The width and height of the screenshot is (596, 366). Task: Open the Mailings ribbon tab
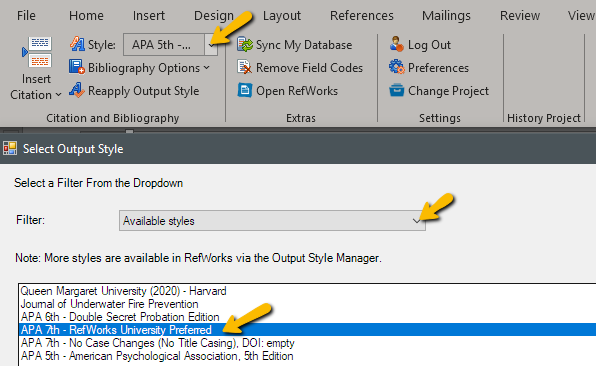(446, 16)
